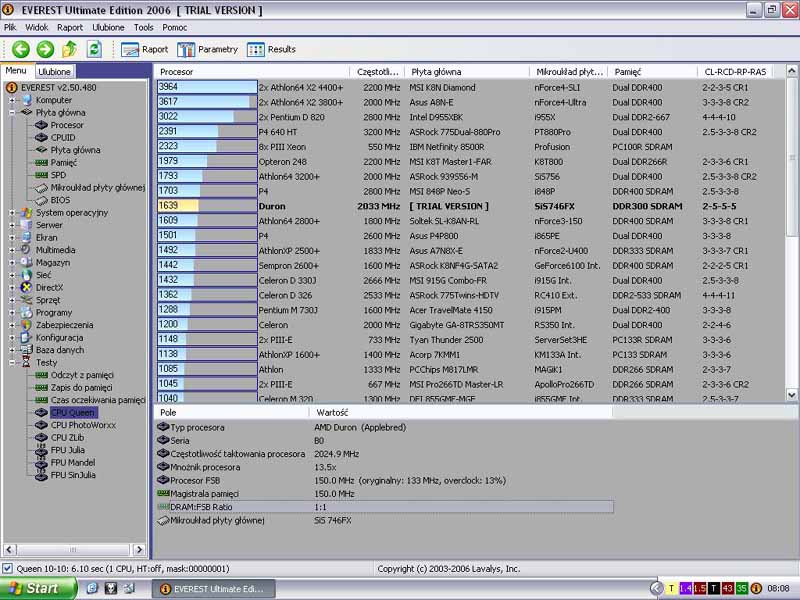800x600 pixels.
Task: Click the Windows Start button
Action: pyautogui.click(x=38, y=589)
